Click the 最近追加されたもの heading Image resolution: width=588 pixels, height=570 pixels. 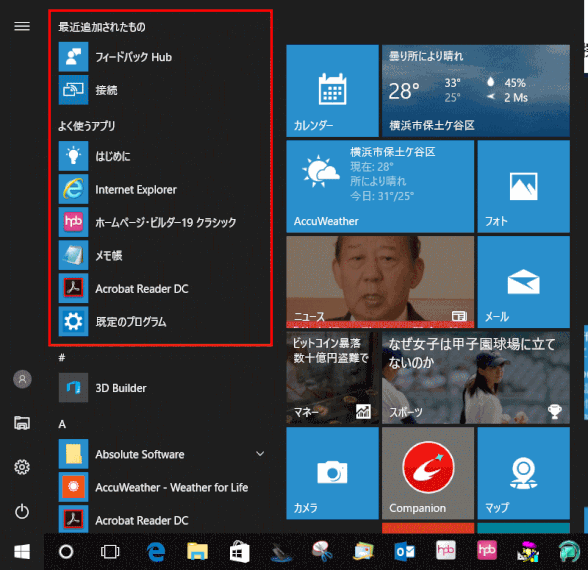102,27
